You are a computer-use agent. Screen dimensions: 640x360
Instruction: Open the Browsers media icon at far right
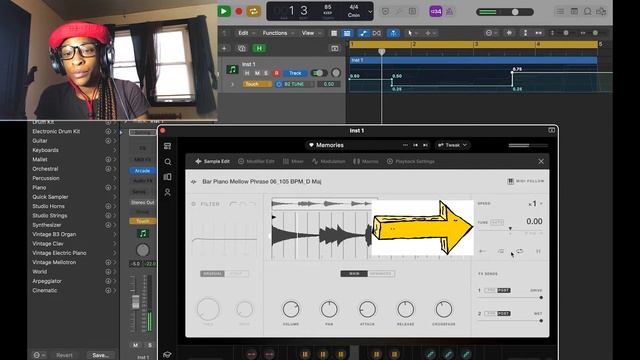pos(601,11)
